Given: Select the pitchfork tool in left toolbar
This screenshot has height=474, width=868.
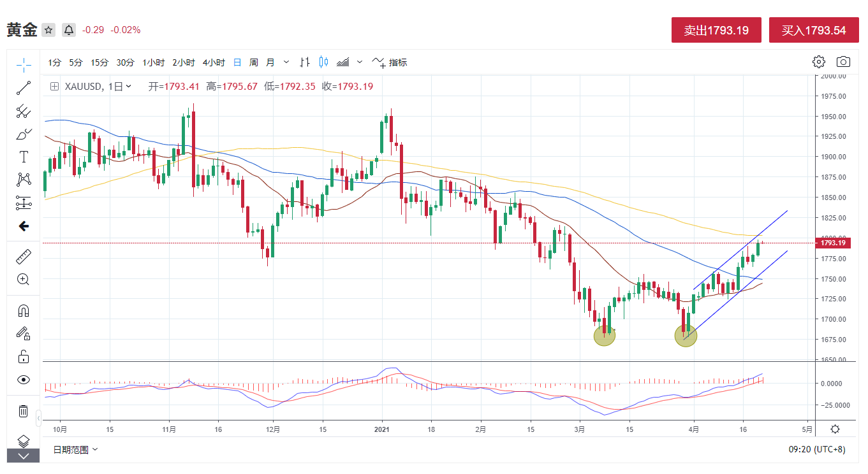Looking at the screenshot, I should (x=24, y=111).
